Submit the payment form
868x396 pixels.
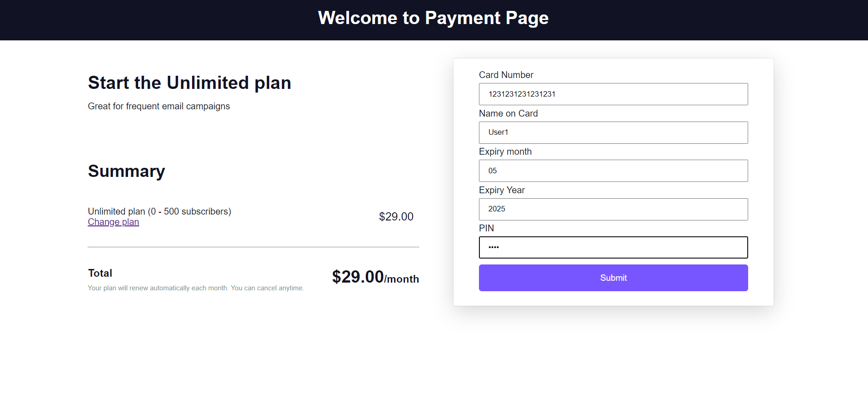(x=613, y=278)
